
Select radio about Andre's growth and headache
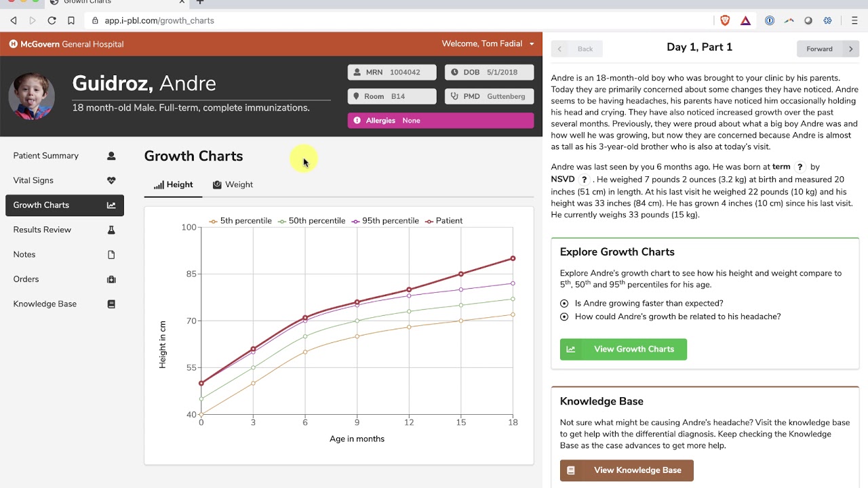pos(564,317)
